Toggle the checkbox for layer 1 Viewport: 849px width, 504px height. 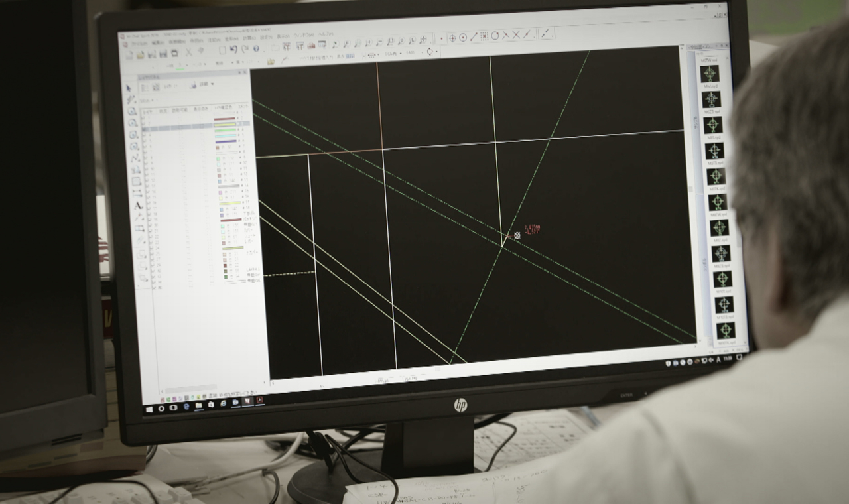[x=144, y=118]
